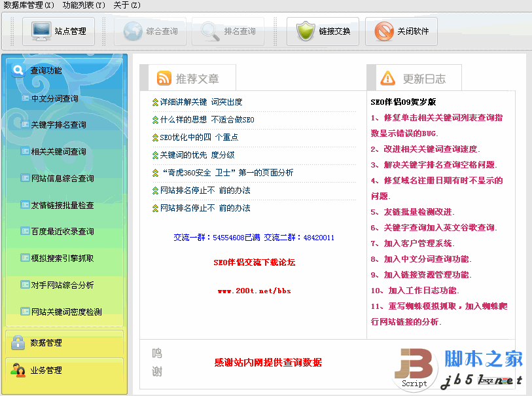The width and height of the screenshot is (532, 396).
Task: Click the 交流一群：54554608已满 text
Action: tap(217, 238)
